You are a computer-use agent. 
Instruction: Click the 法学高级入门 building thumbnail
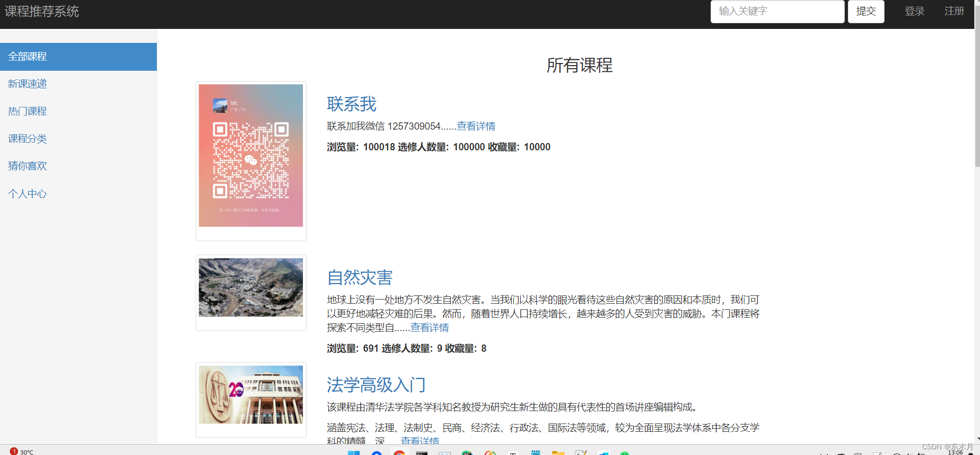[x=251, y=395]
